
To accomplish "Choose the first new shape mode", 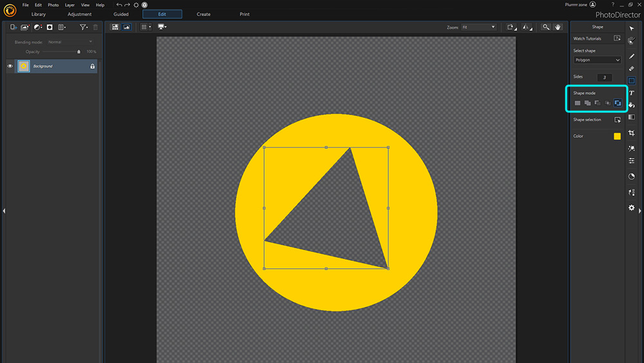I will (578, 103).
